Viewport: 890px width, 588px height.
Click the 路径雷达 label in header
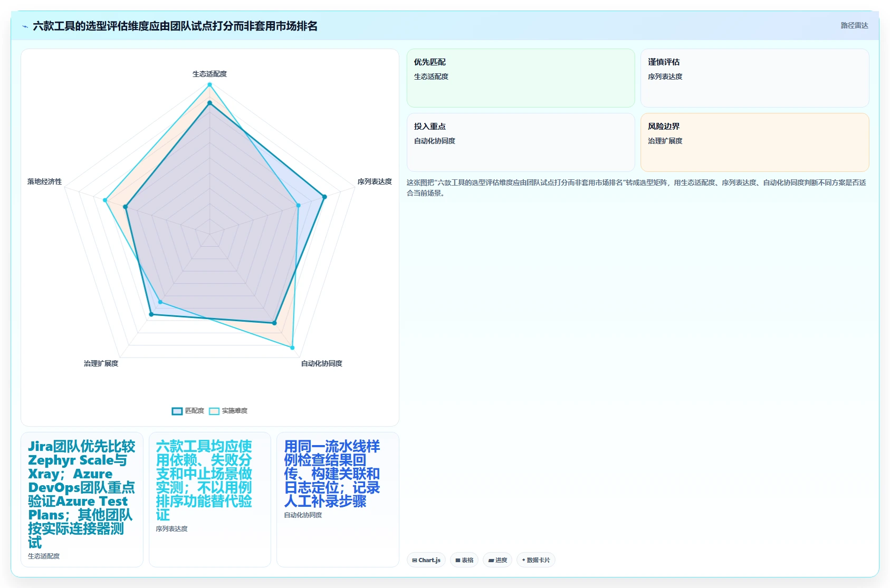[854, 25]
